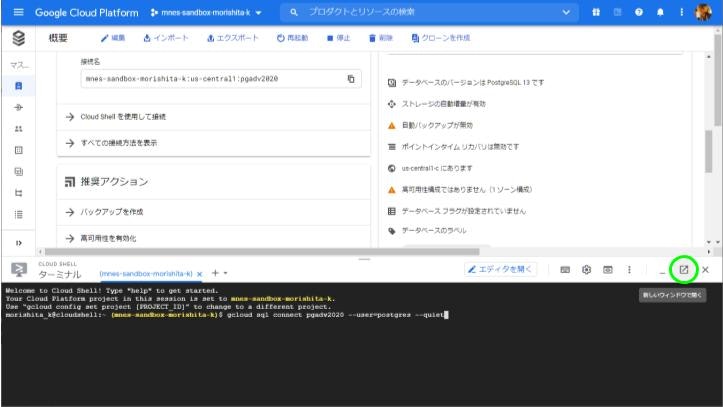
Task: Select the overview icon in left sidebar
Action: (x=18, y=86)
